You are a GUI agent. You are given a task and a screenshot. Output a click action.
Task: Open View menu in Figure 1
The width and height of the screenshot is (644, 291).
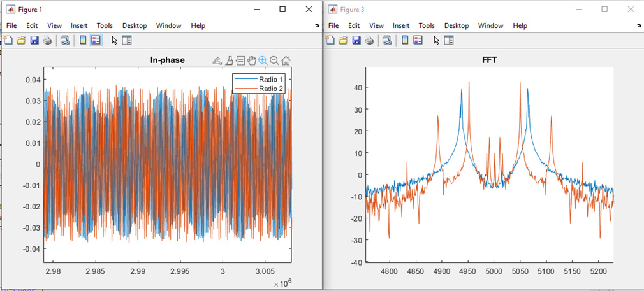pos(54,25)
